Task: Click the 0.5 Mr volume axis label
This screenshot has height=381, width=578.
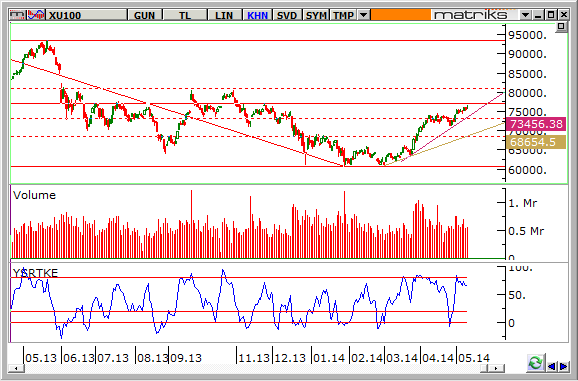Action: pos(526,231)
